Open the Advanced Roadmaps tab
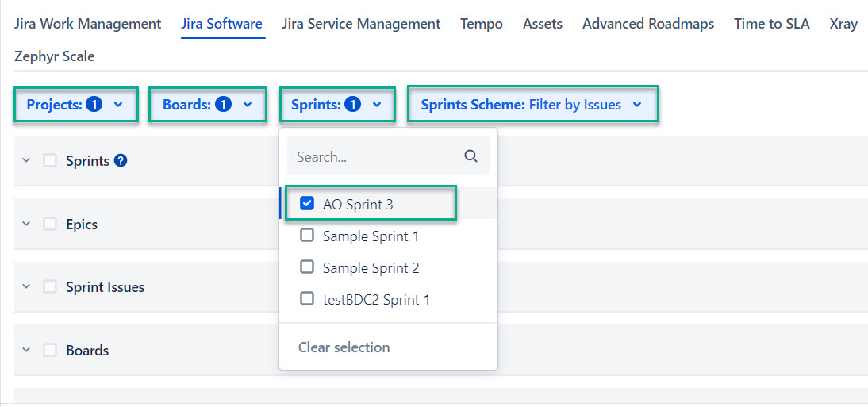Screen dimensions: 868x407 648,24
